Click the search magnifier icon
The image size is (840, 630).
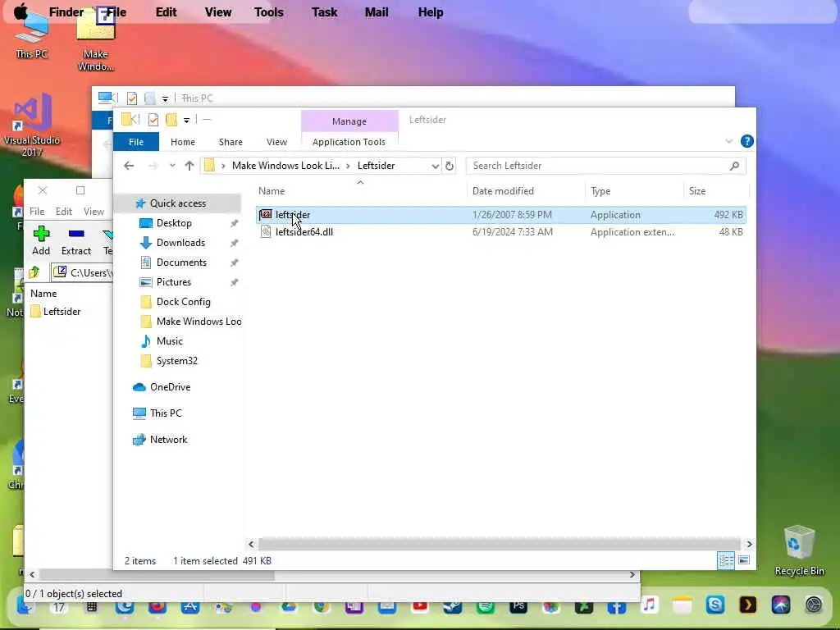coord(734,166)
